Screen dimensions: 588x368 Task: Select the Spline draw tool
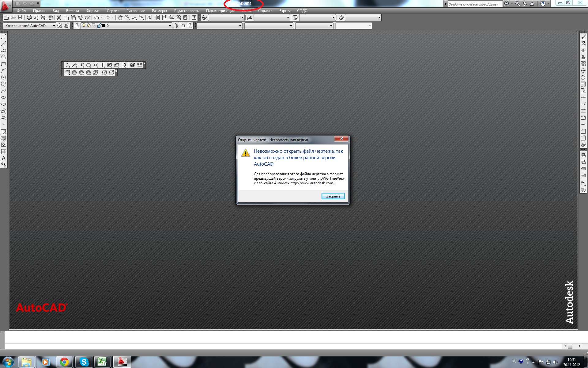click(4, 91)
